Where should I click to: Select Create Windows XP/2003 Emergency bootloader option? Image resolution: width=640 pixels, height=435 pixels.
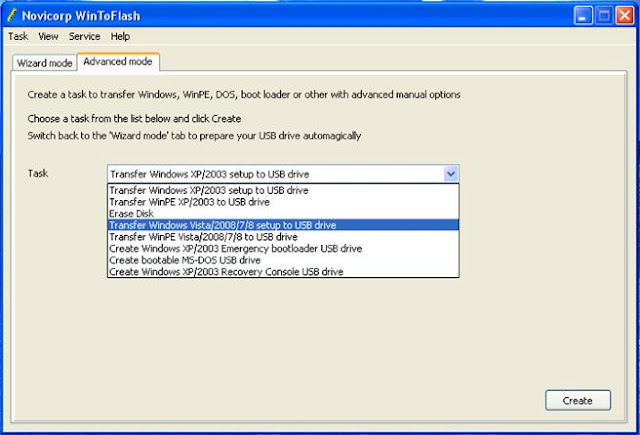(283, 249)
